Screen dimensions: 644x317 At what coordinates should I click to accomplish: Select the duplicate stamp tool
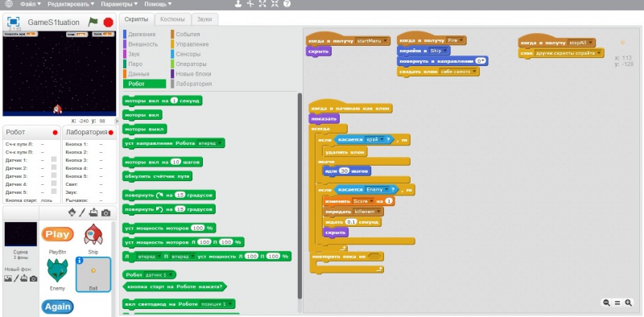[238, 4]
